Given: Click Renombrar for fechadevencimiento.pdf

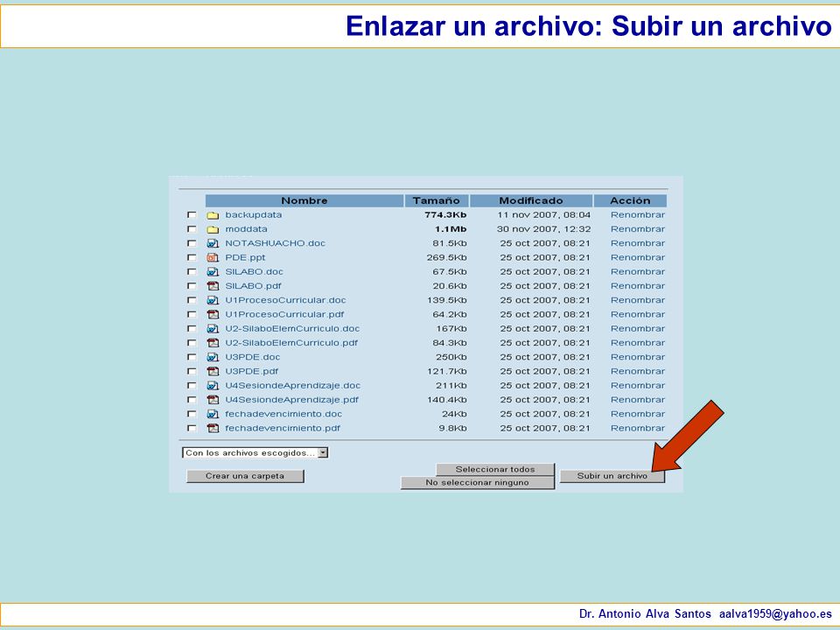Looking at the screenshot, I should click(x=638, y=428).
